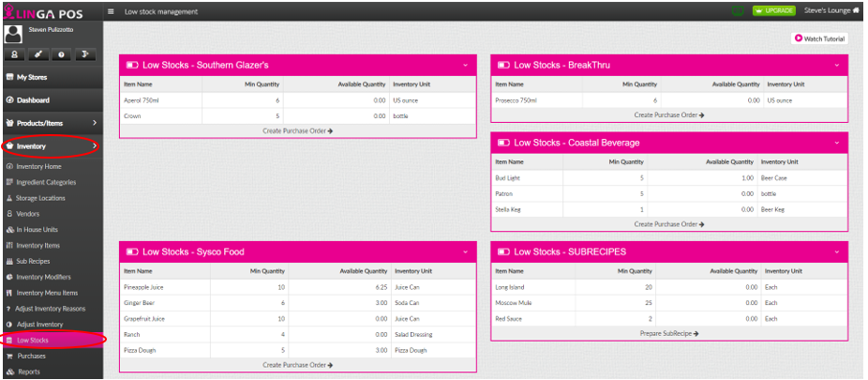Viewport: 868px width, 380px height.
Task: Click the paintbrush theme icon button
Action: (x=38, y=54)
